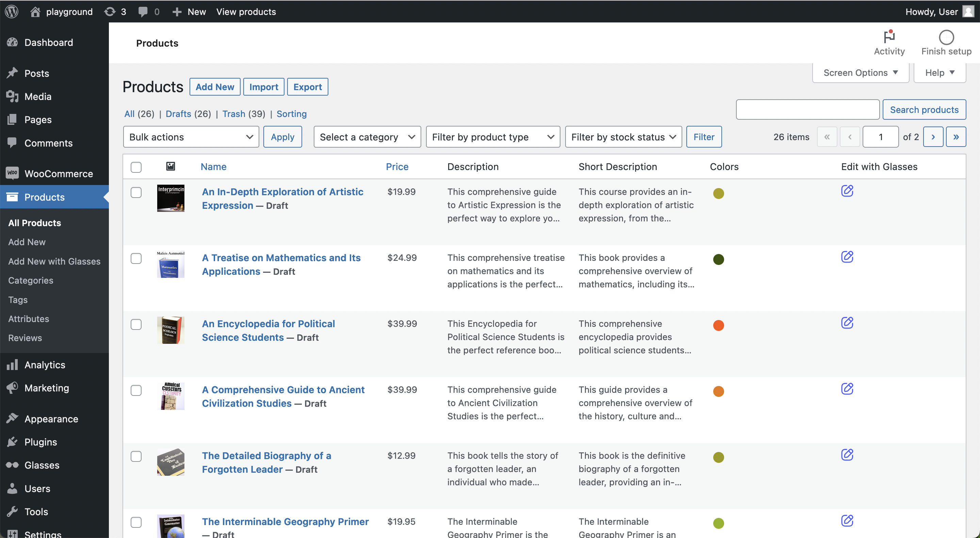Screen dimensions: 980x538
Task: Open the Filter by product type dropdown
Action: pyautogui.click(x=493, y=137)
